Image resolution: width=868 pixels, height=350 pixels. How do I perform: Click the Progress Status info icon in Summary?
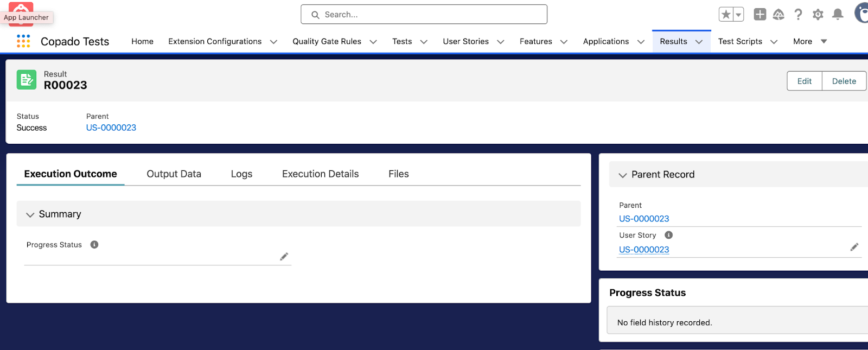tap(94, 245)
